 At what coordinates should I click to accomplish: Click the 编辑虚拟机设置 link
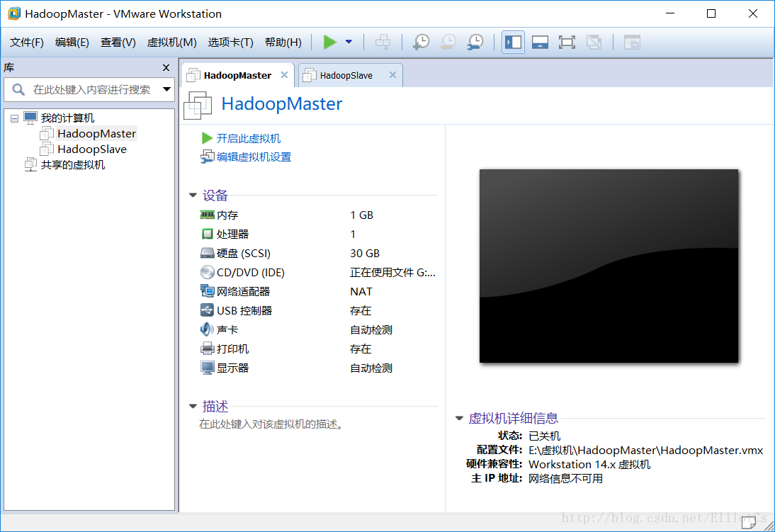pyautogui.click(x=254, y=157)
